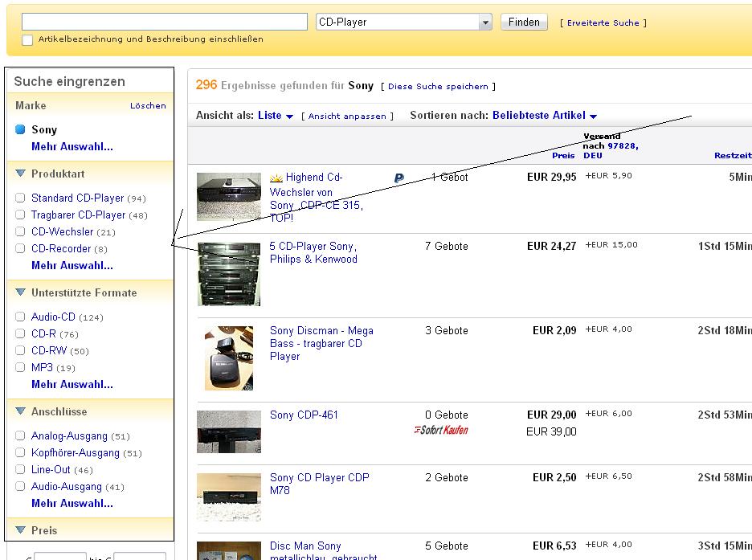
Task: Check the MP3 format filter
Action: (20, 367)
